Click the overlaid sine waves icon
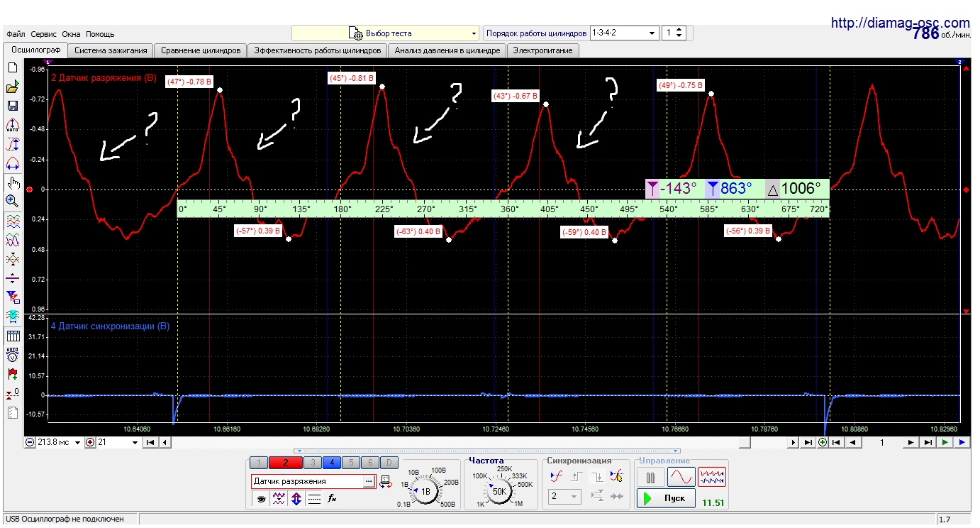 [12, 241]
